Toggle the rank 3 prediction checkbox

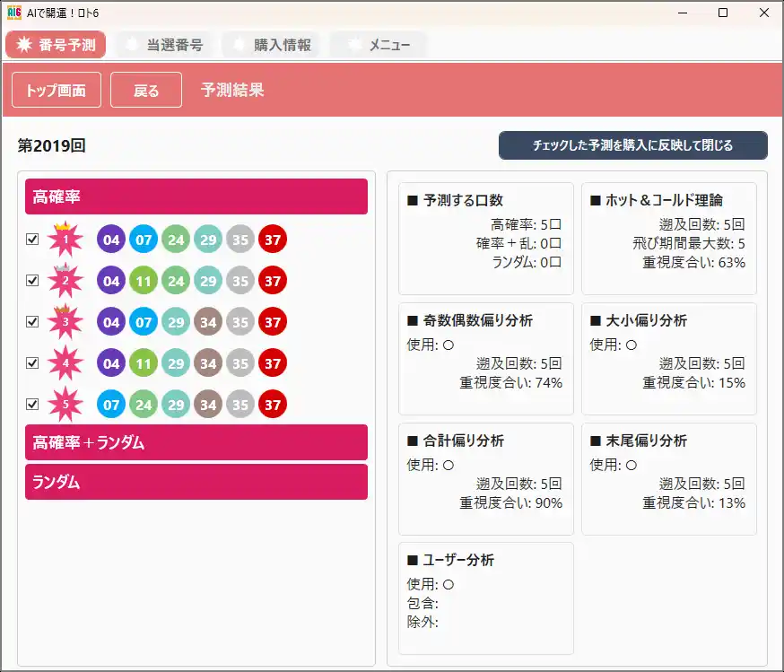click(x=32, y=322)
